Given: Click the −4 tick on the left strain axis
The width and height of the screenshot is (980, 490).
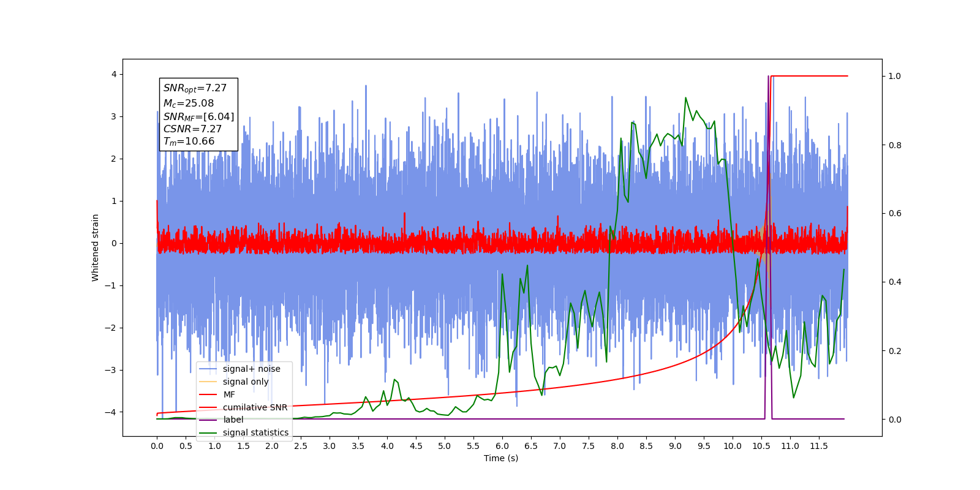Looking at the screenshot, I should point(111,412).
